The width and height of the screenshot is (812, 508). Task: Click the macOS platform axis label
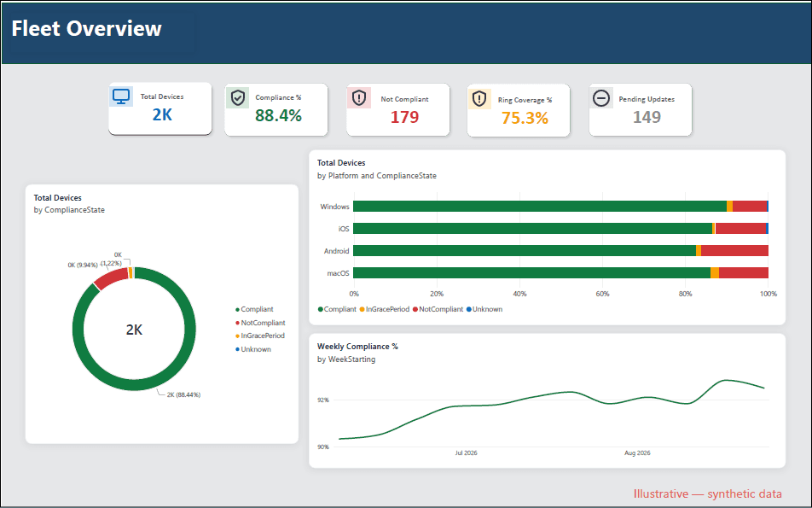[x=338, y=273]
